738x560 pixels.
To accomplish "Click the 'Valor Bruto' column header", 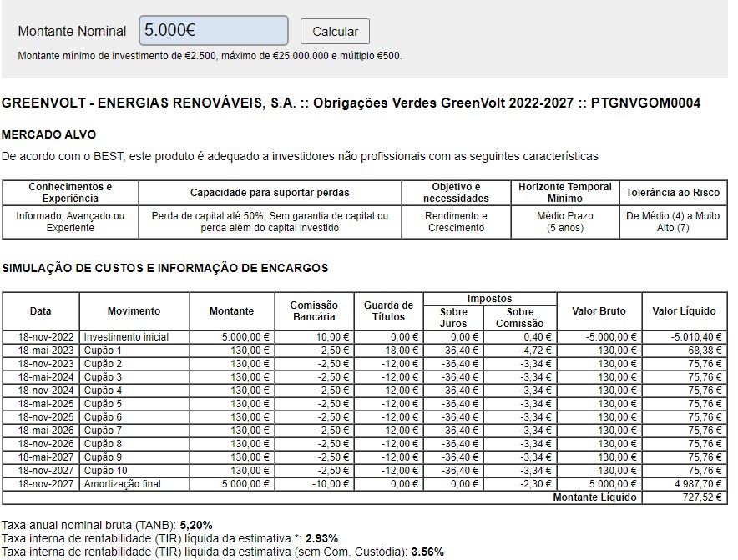I will coord(599,311).
